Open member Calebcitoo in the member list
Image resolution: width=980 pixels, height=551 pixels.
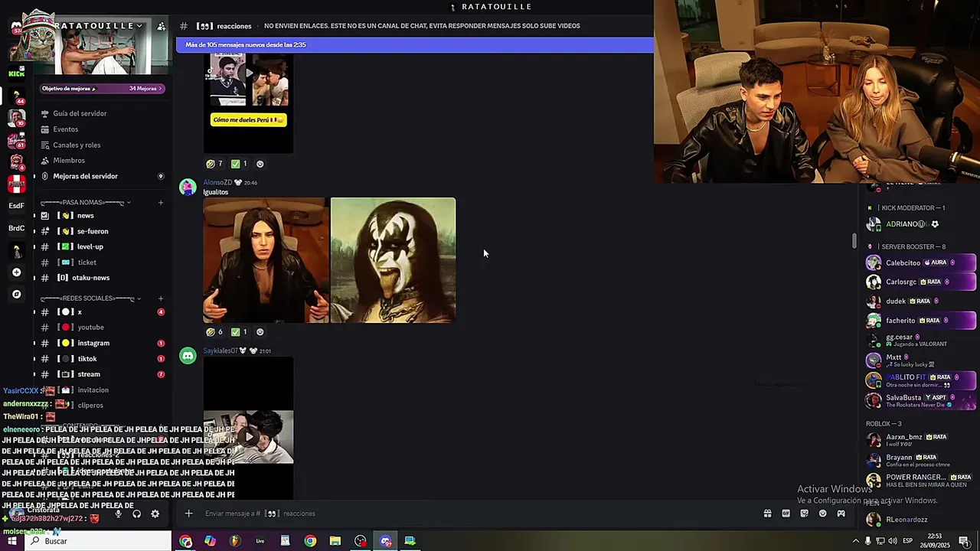pos(920,262)
